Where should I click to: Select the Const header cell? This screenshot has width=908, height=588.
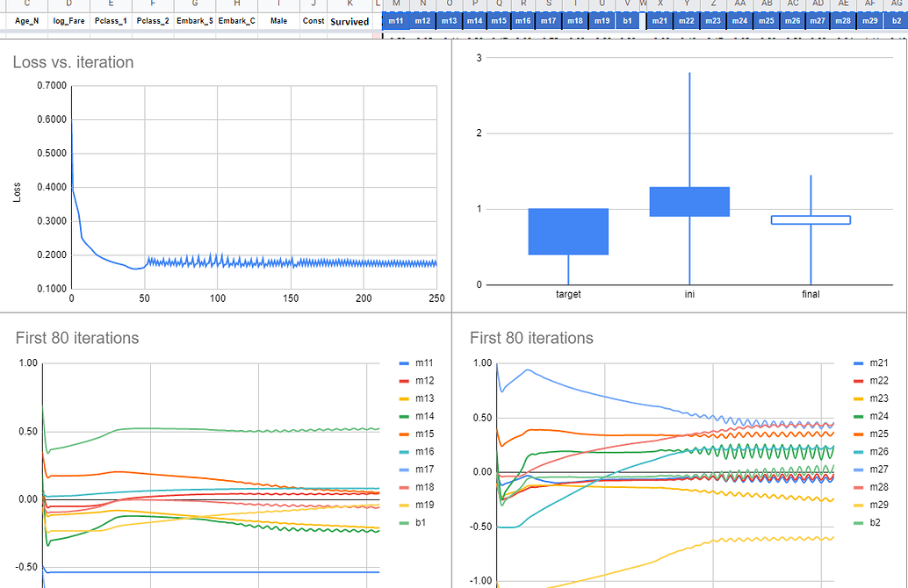tap(313, 21)
